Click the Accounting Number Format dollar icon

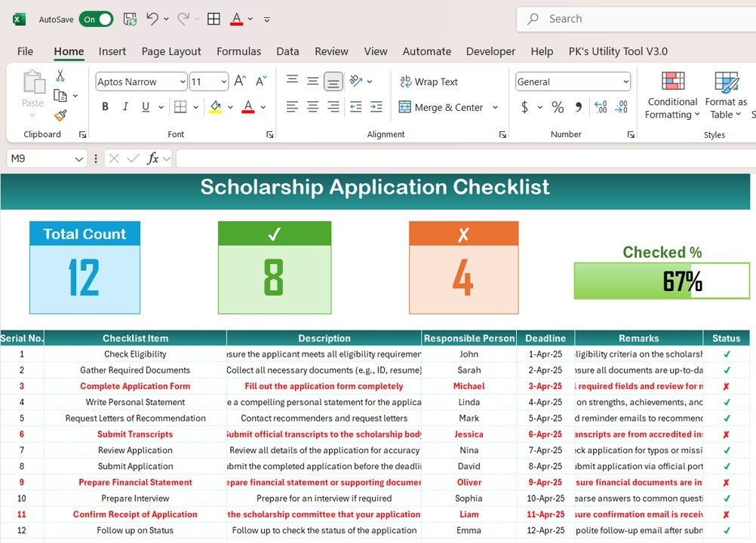(524, 107)
